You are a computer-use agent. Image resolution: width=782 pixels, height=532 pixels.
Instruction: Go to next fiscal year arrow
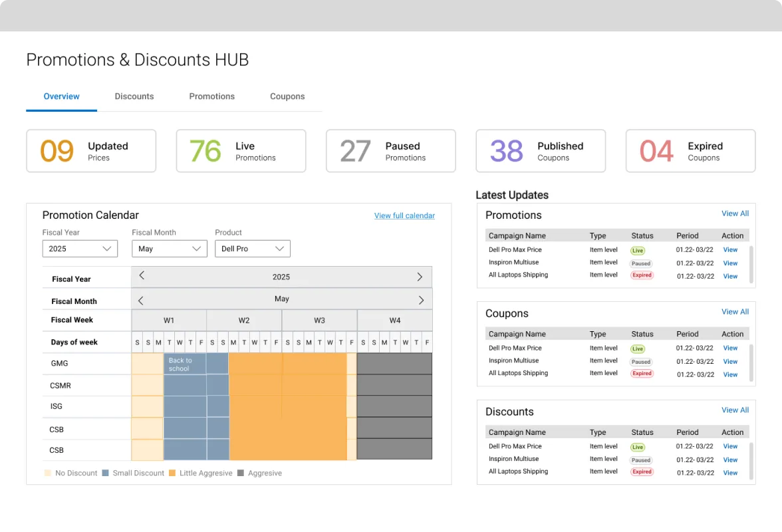420,277
